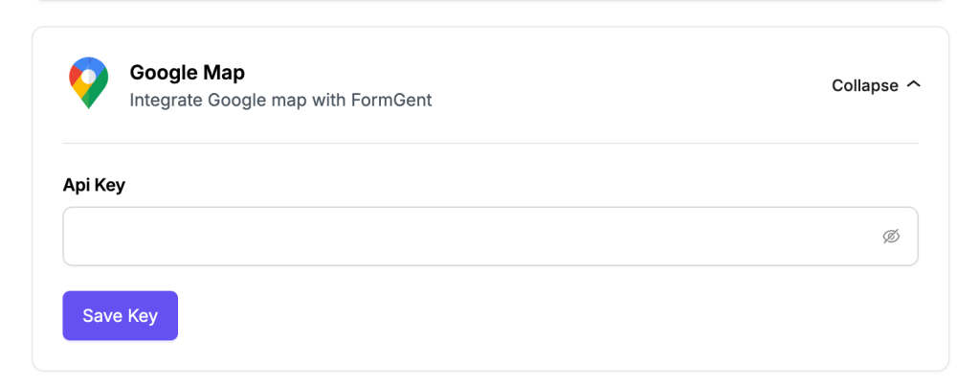Screen dimensions: 980x387
Task: Hide Google Map settings using Collapse
Action: pyautogui.click(x=876, y=85)
